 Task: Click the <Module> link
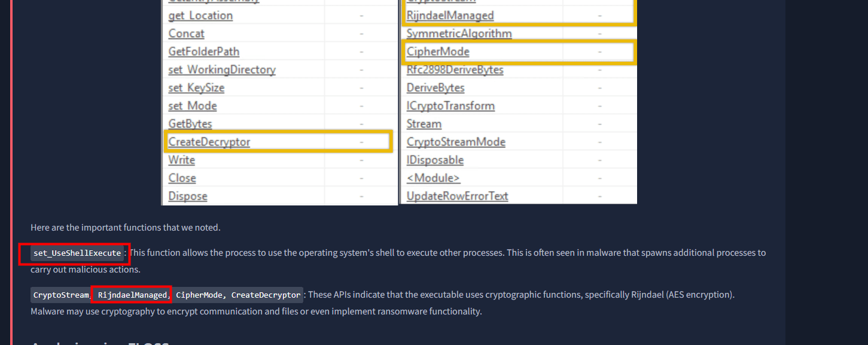(433, 178)
